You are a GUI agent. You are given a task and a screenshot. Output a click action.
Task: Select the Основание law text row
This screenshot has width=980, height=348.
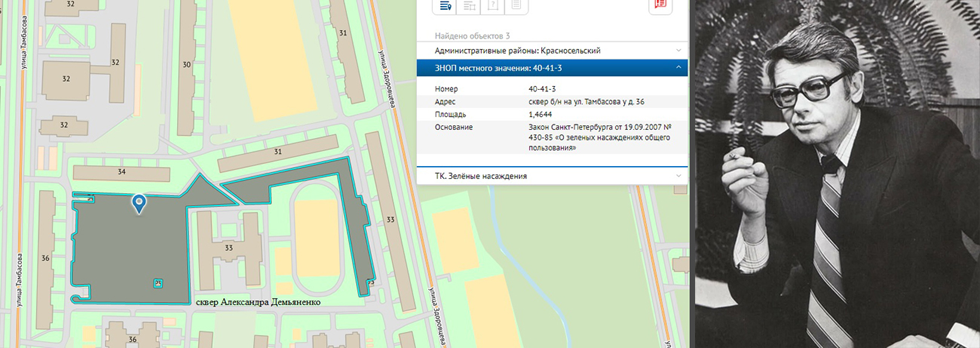point(552,137)
